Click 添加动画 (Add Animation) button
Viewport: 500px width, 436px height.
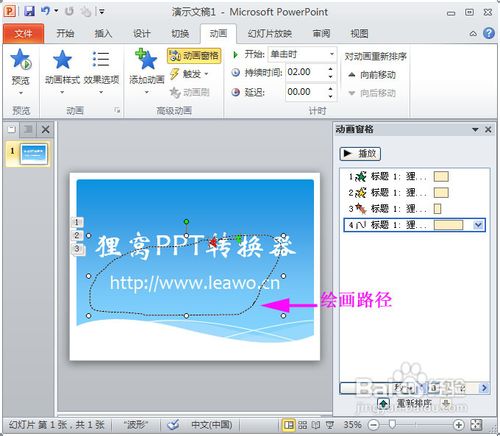[x=147, y=71]
